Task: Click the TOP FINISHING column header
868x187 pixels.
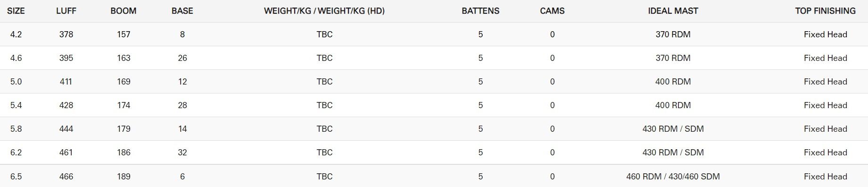Action: tap(826, 11)
